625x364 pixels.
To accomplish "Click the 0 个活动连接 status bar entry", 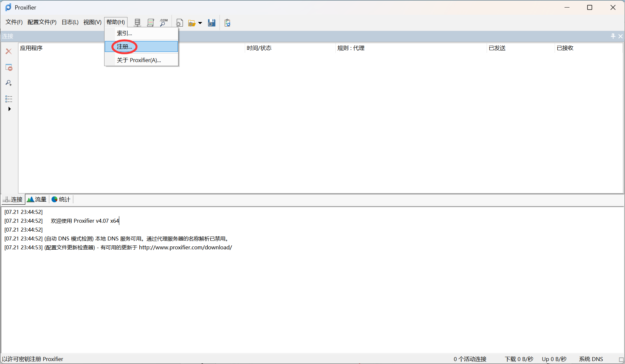I will (470, 359).
